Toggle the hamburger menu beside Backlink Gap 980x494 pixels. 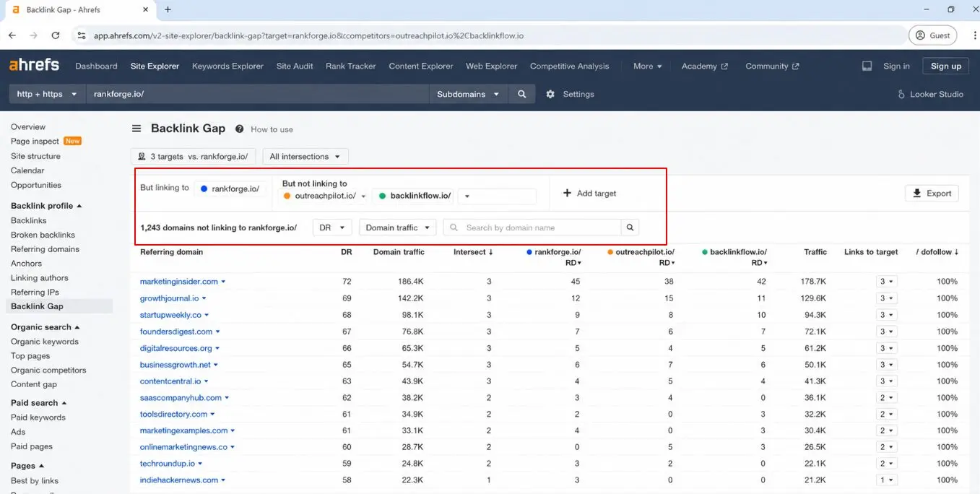point(136,129)
